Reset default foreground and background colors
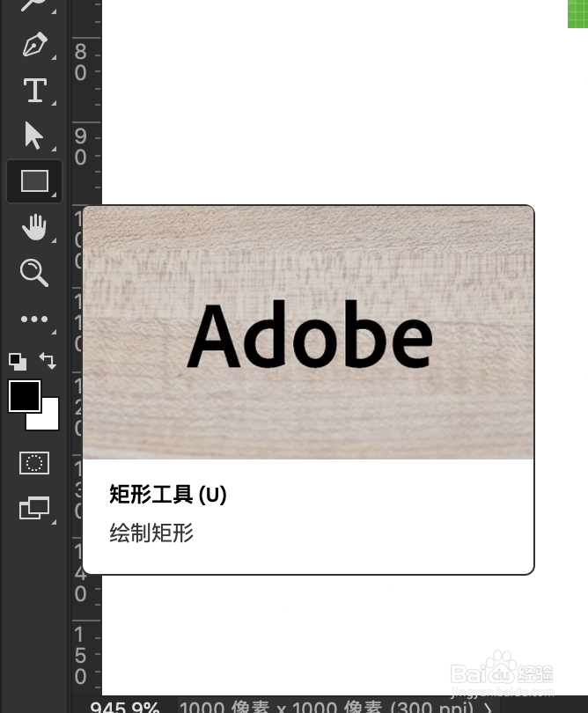The height and width of the screenshot is (713, 588). tap(18, 362)
